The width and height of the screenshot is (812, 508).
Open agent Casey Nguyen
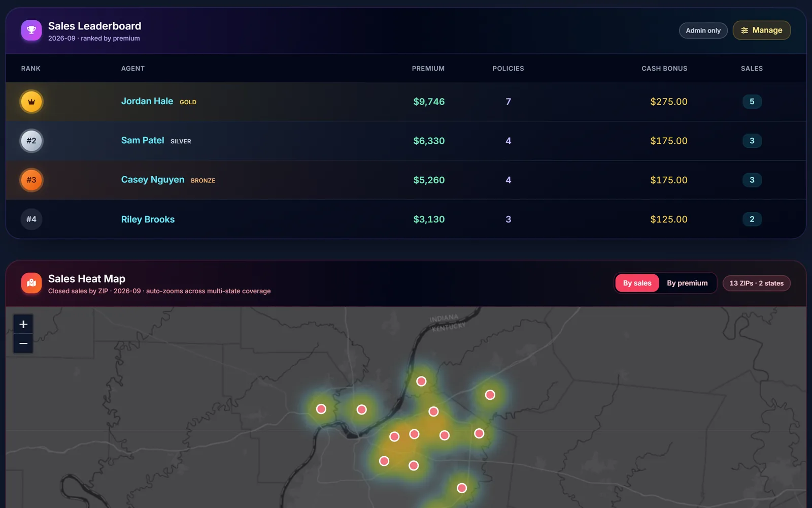click(153, 180)
